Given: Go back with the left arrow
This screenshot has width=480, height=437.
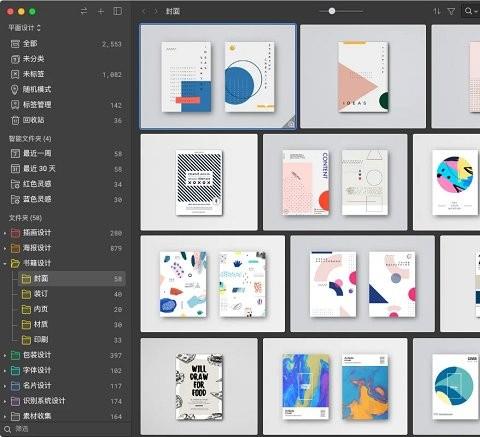Looking at the screenshot, I should pyautogui.click(x=144, y=11).
